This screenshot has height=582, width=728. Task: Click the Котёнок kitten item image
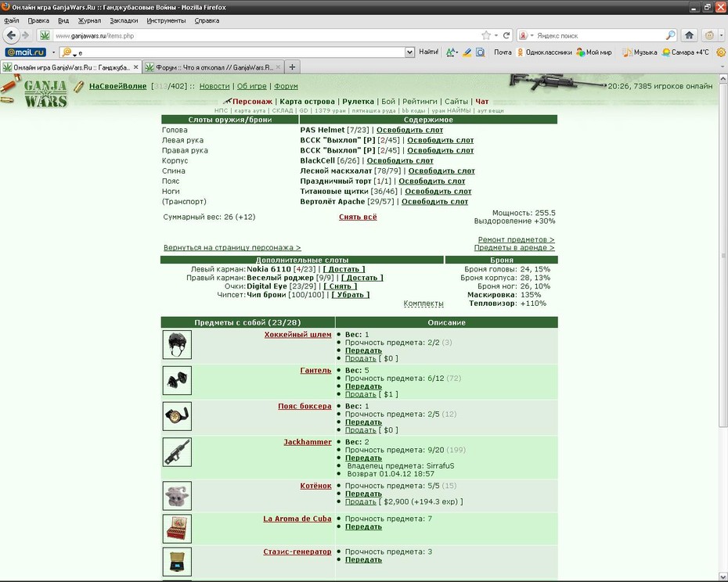177,496
